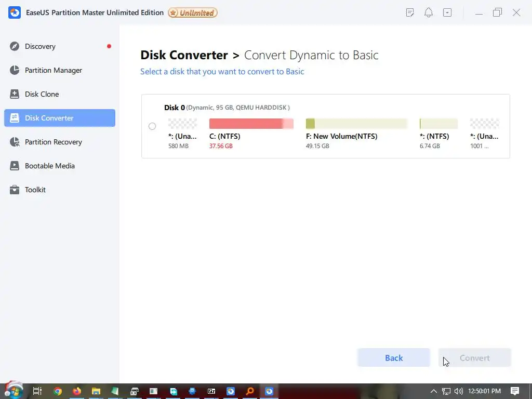The width and height of the screenshot is (532, 399).
Task: Click the '49.15 GB' size label
Action: pyautogui.click(x=317, y=146)
